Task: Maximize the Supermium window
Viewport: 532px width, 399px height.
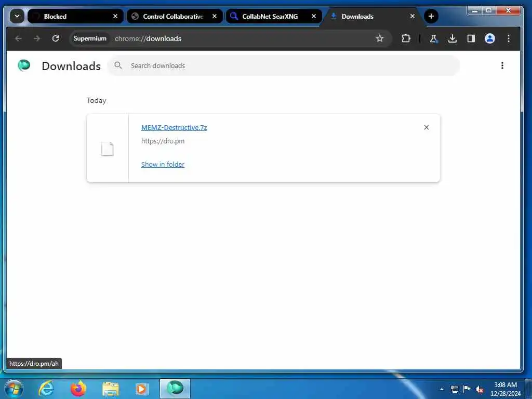Action: [x=488, y=11]
